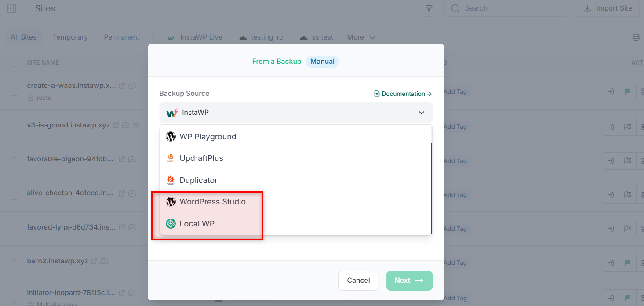
Task: Check the create-a-waas site checkbox
Action: [x=15, y=91]
